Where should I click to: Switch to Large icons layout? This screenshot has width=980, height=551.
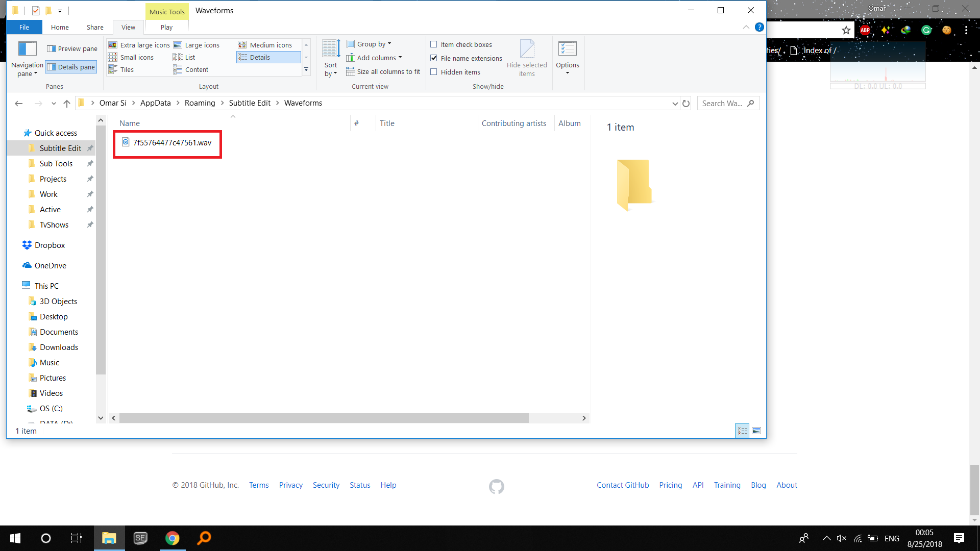197,45
